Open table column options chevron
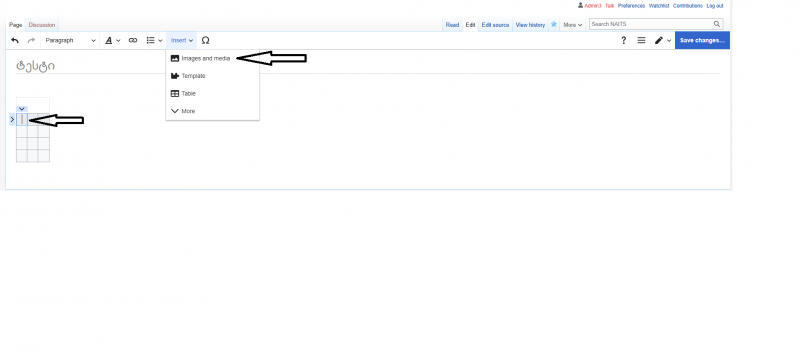Screen dimensions: 800x360 (x=21, y=109)
